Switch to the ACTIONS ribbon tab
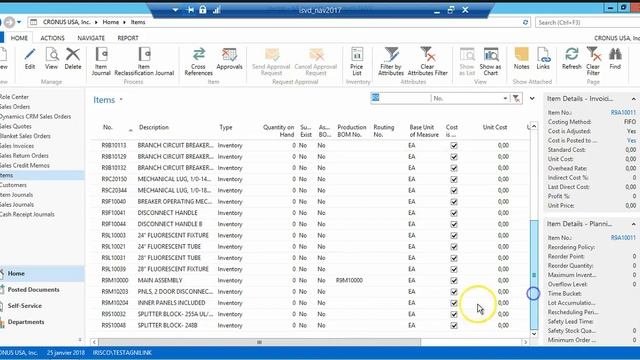This screenshot has width=640, height=360. click(x=52, y=38)
